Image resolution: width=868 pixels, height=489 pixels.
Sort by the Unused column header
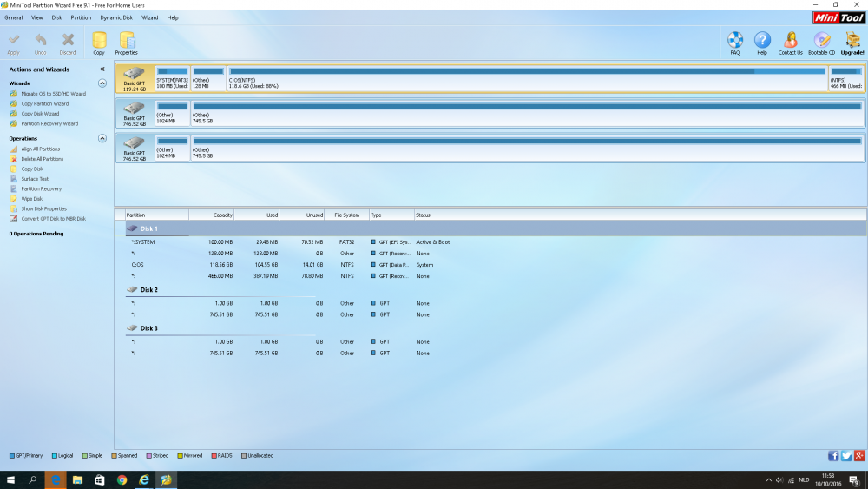coord(302,215)
